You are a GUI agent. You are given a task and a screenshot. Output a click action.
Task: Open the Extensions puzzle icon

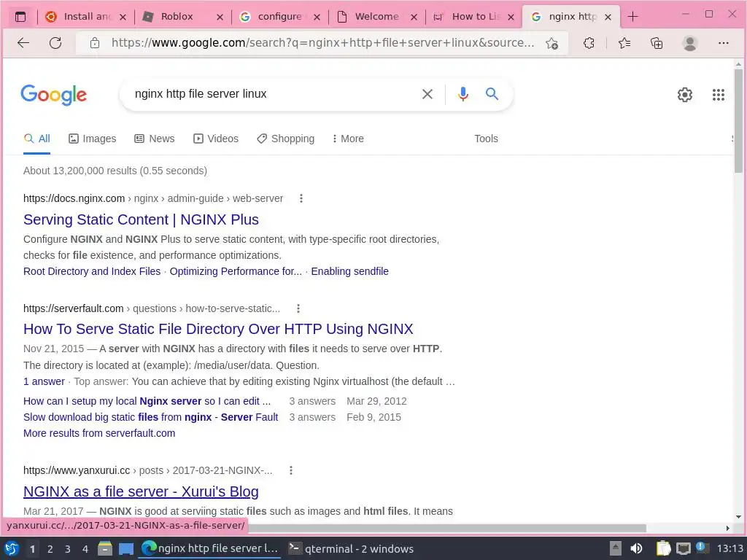pos(589,43)
